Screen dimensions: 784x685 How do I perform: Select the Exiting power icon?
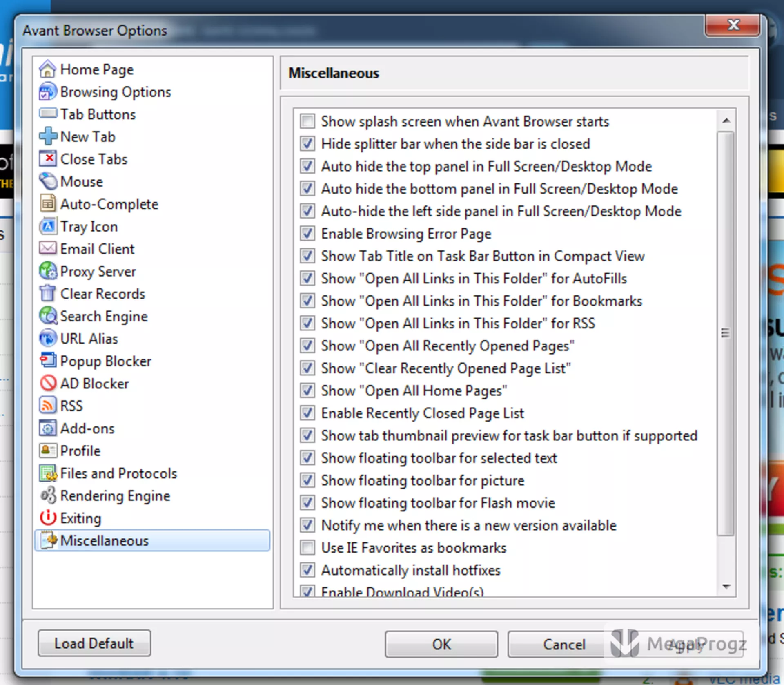(48, 518)
